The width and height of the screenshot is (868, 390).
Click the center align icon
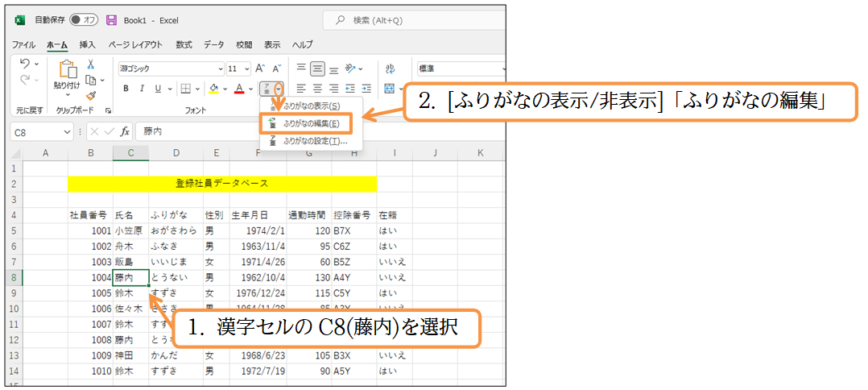[x=317, y=89]
